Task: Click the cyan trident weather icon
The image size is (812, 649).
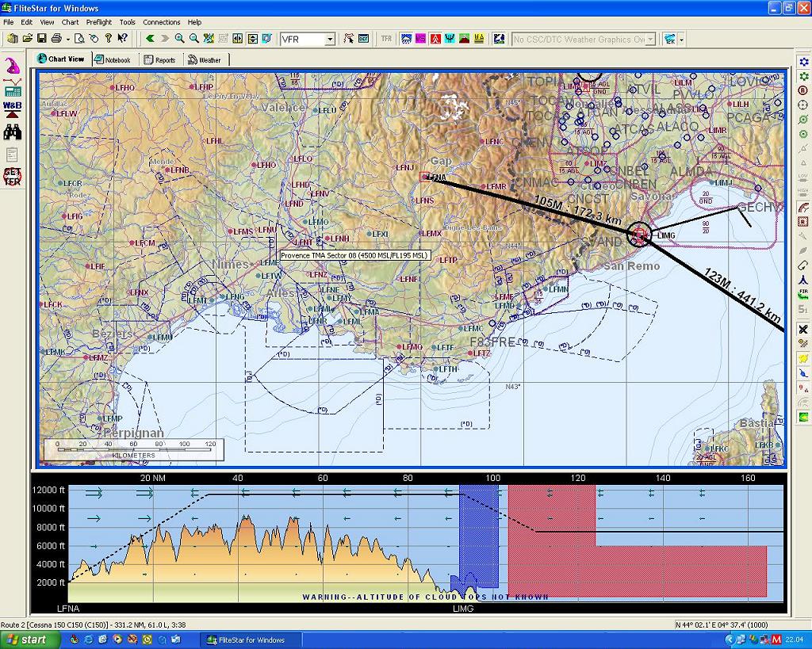Action: tap(450, 39)
